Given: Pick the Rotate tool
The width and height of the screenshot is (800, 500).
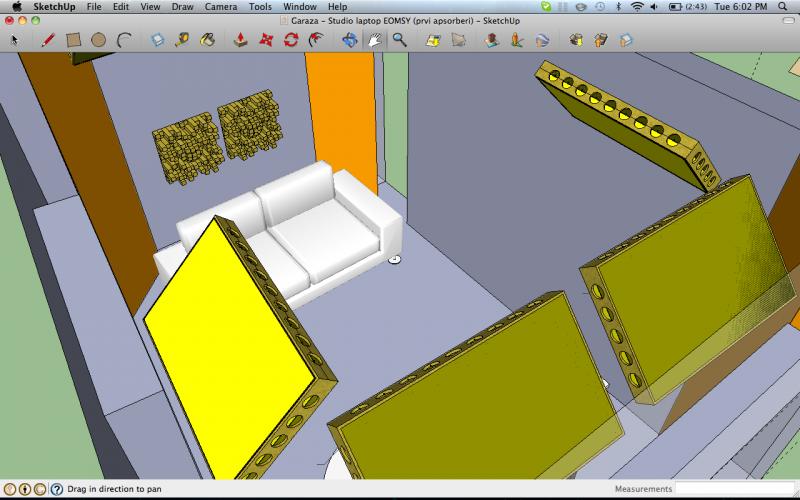Looking at the screenshot, I should tap(291, 40).
